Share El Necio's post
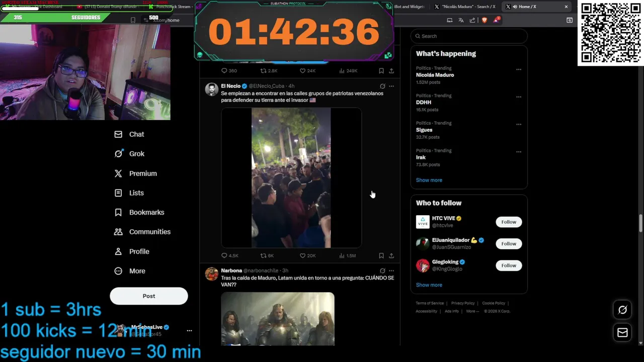The width and height of the screenshot is (644, 362). [x=391, y=255]
